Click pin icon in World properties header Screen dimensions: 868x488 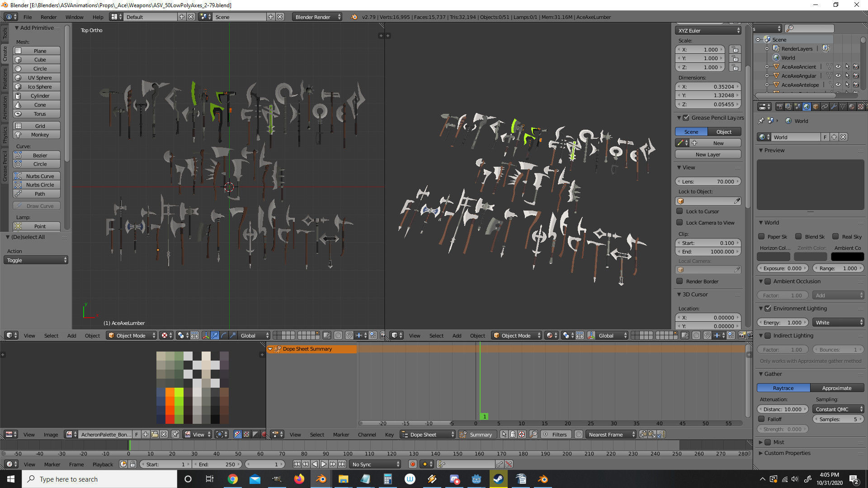click(x=761, y=121)
